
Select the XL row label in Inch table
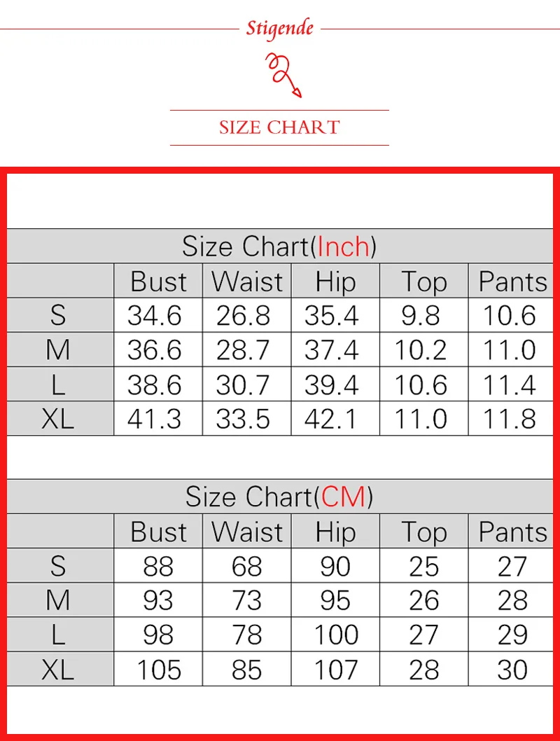[57, 419]
